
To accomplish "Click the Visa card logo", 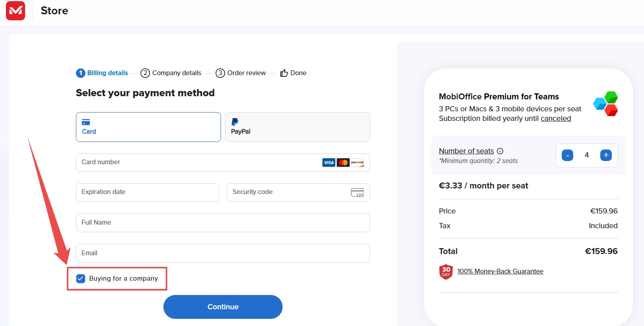I will click(x=329, y=163).
